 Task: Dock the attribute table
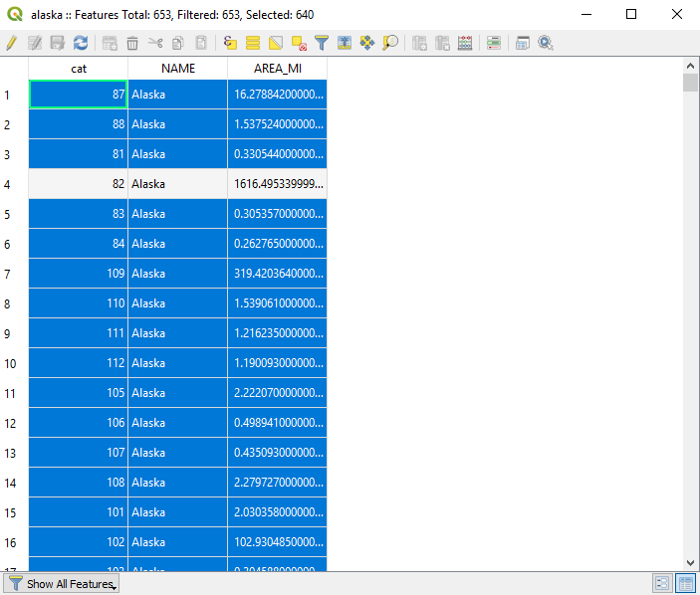click(x=523, y=43)
